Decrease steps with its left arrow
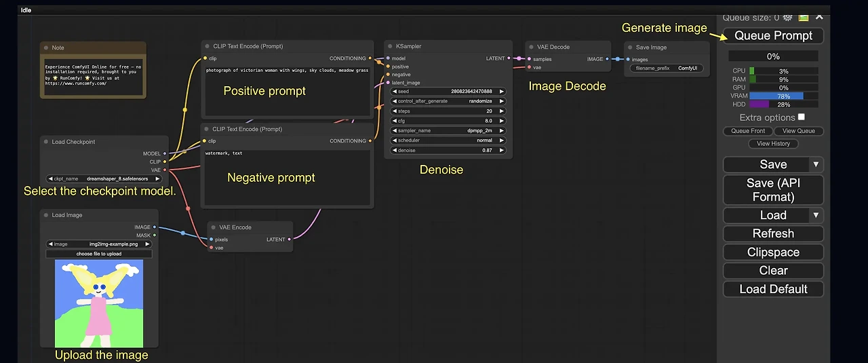The image size is (868, 363). [395, 111]
